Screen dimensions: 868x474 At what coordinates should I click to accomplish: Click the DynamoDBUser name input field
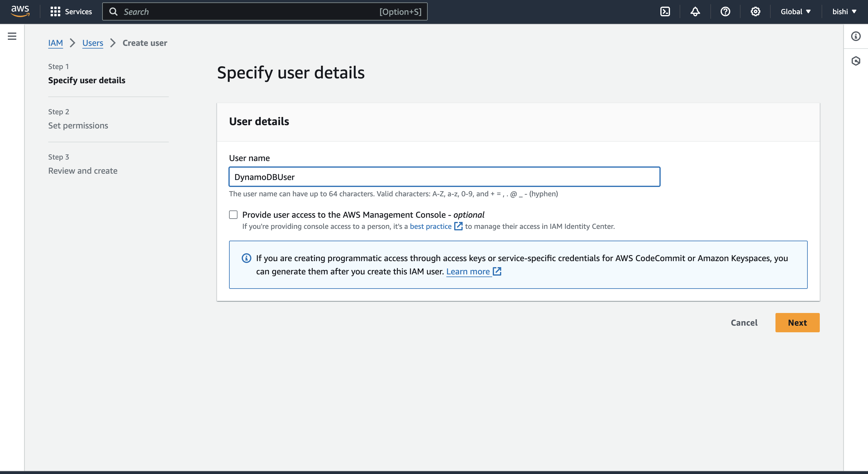(x=445, y=177)
